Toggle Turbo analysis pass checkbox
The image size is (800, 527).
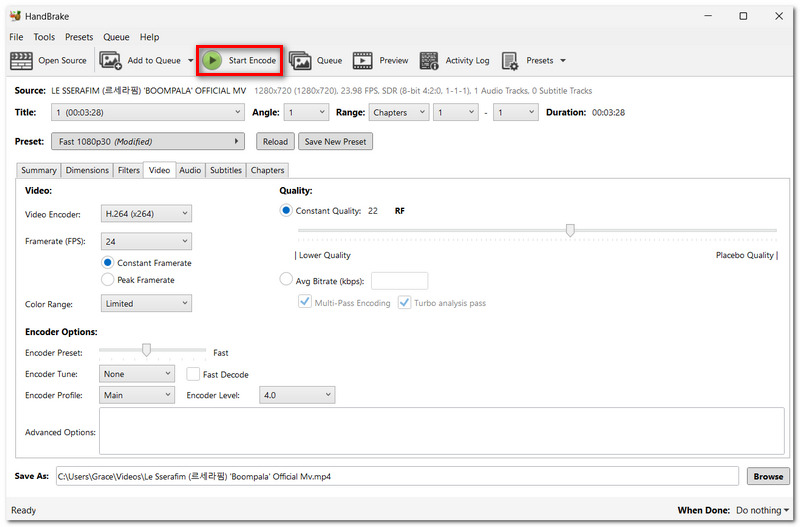(x=404, y=302)
